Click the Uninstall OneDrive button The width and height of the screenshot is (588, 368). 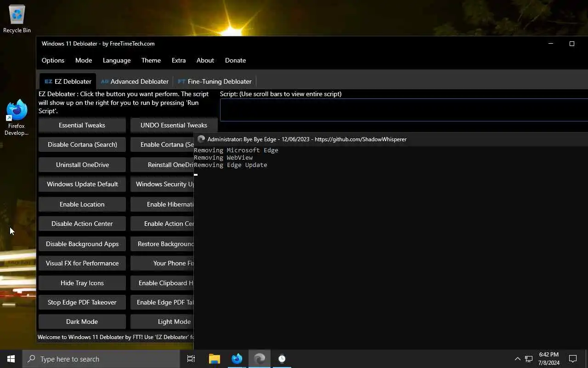tap(82, 165)
